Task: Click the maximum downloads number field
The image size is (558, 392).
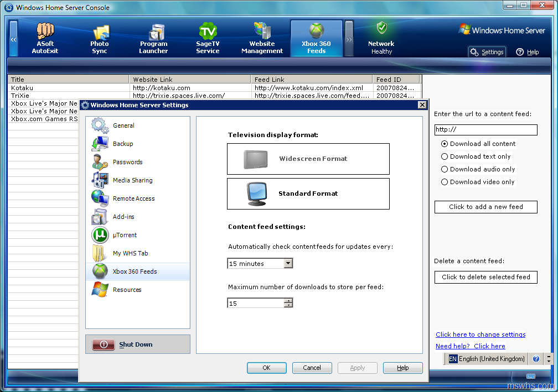Action: 256,303
